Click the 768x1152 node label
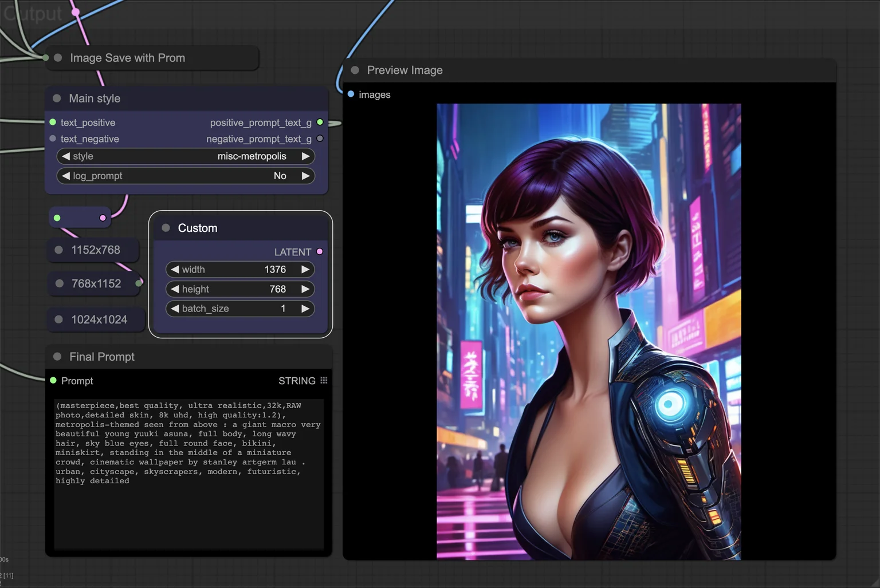The image size is (880, 588). [x=96, y=283]
